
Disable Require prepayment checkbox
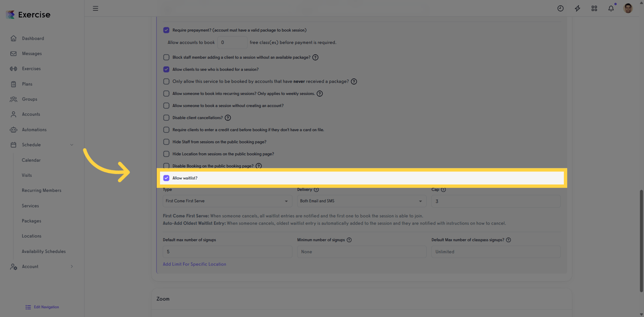pos(166,30)
